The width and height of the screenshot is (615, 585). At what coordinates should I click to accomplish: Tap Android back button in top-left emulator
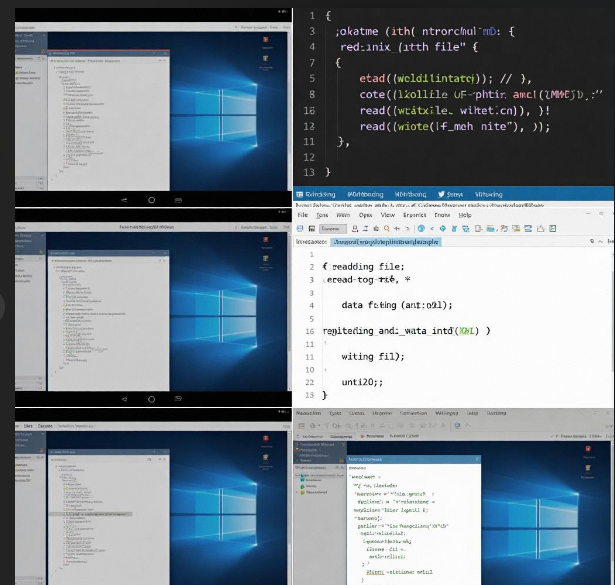[x=124, y=200]
